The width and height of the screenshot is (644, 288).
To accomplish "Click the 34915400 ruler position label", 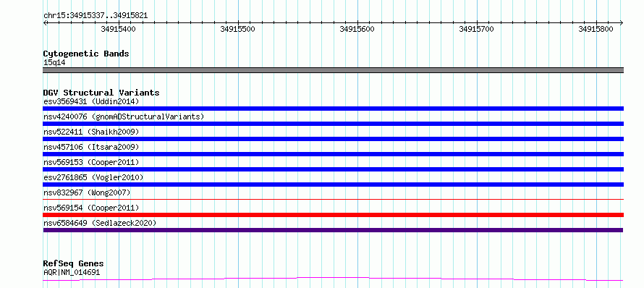I will (118, 29).
